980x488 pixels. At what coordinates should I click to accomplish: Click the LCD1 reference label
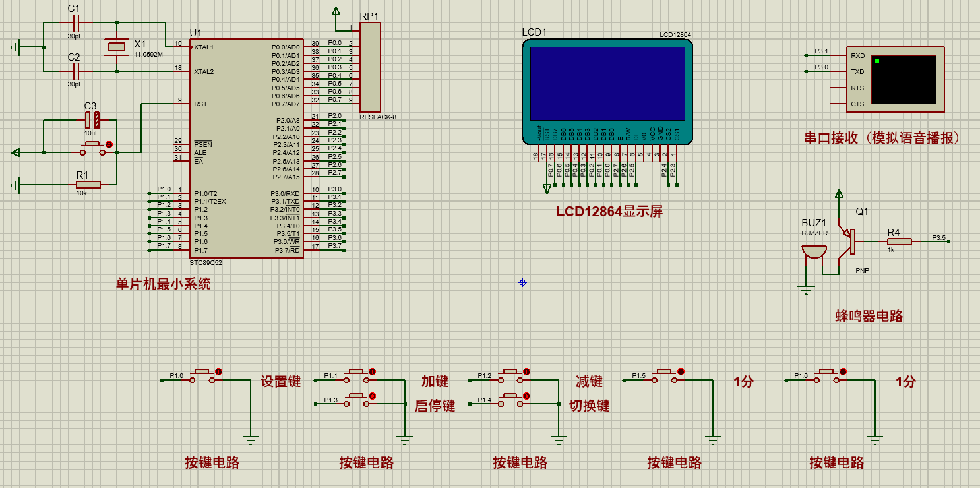tap(534, 32)
